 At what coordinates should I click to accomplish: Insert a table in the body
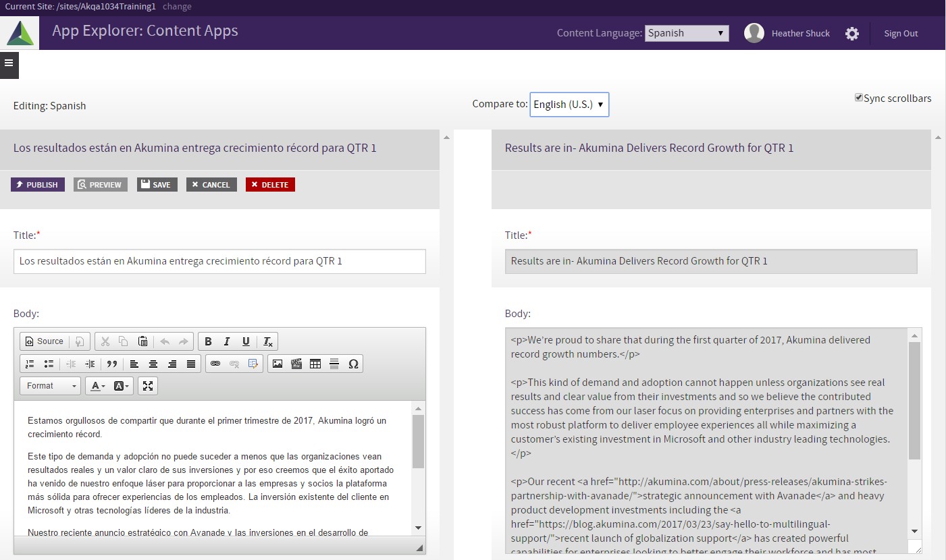tap(315, 364)
